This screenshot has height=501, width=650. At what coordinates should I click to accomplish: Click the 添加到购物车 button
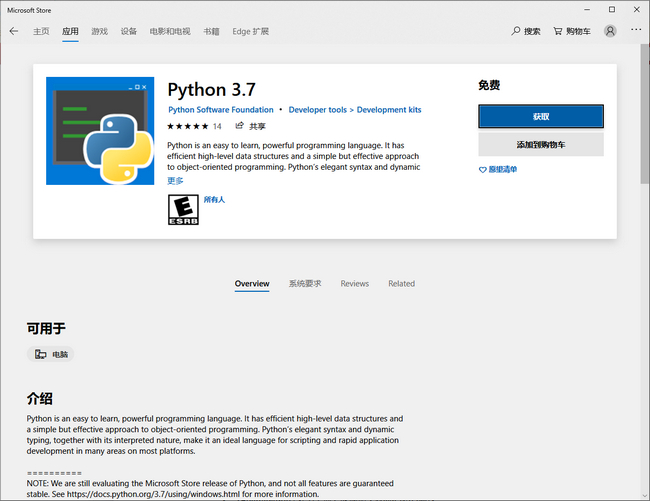tap(540, 145)
